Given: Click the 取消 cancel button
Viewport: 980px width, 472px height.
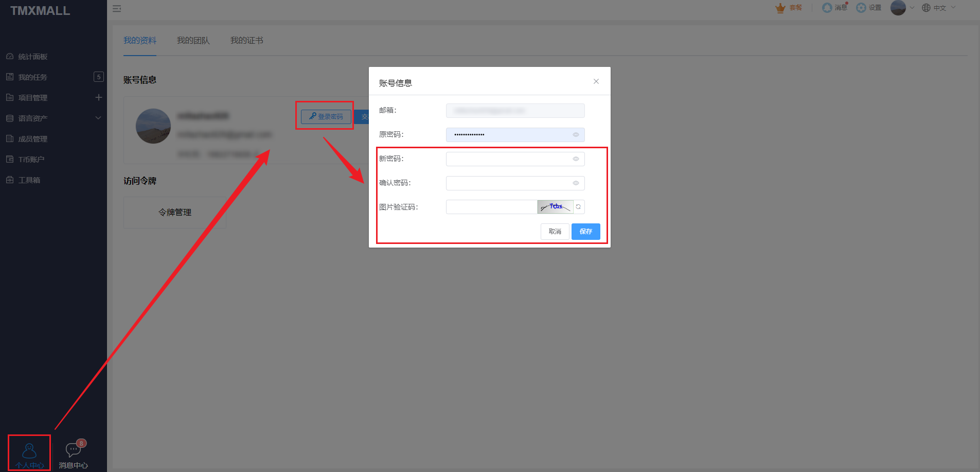Looking at the screenshot, I should [x=555, y=232].
